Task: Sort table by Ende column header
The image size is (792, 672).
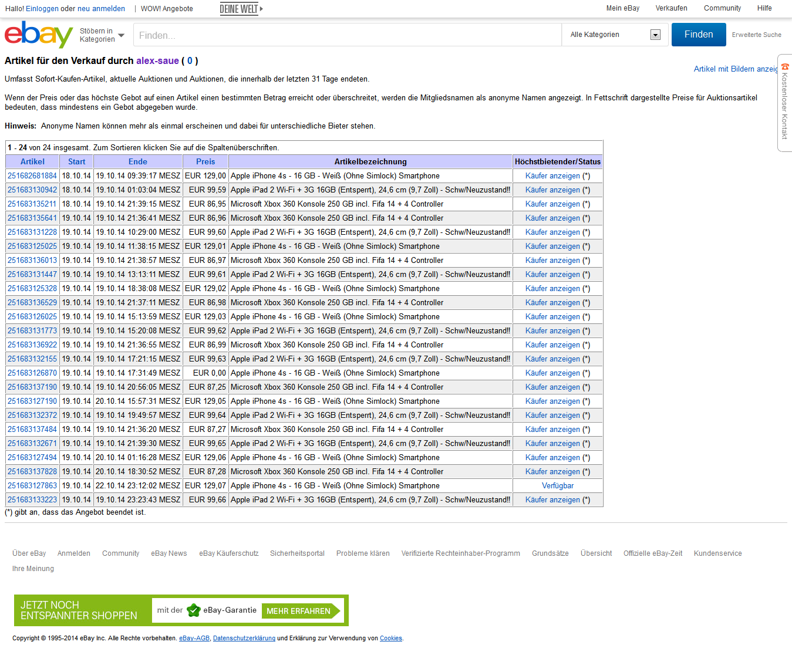Action: tap(138, 162)
